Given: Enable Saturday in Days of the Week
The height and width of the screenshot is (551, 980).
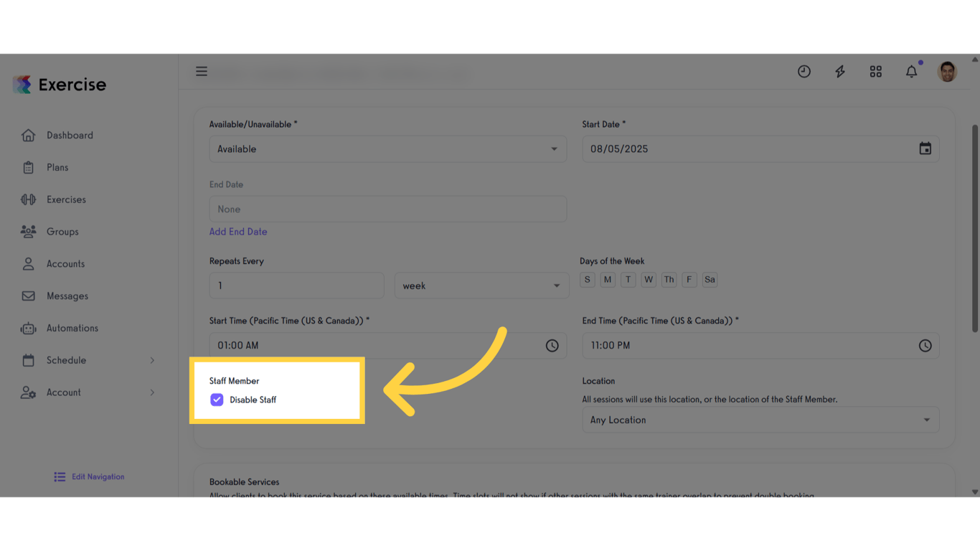Looking at the screenshot, I should (x=710, y=279).
